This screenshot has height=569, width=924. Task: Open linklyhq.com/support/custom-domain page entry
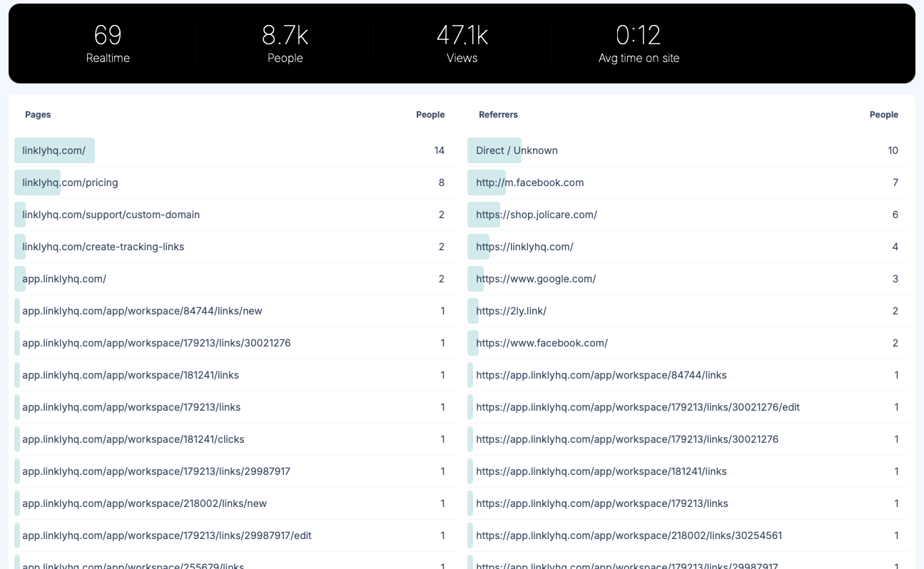111,215
